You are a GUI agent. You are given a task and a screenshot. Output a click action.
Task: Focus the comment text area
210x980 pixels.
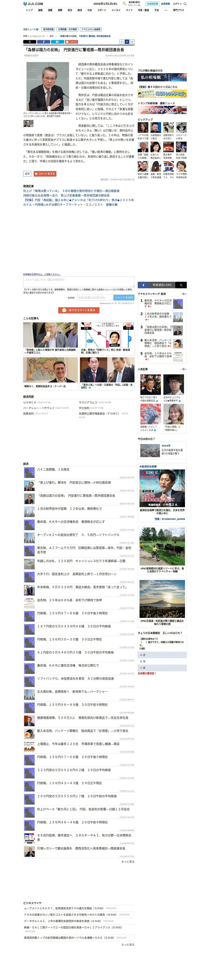tap(79, 282)
